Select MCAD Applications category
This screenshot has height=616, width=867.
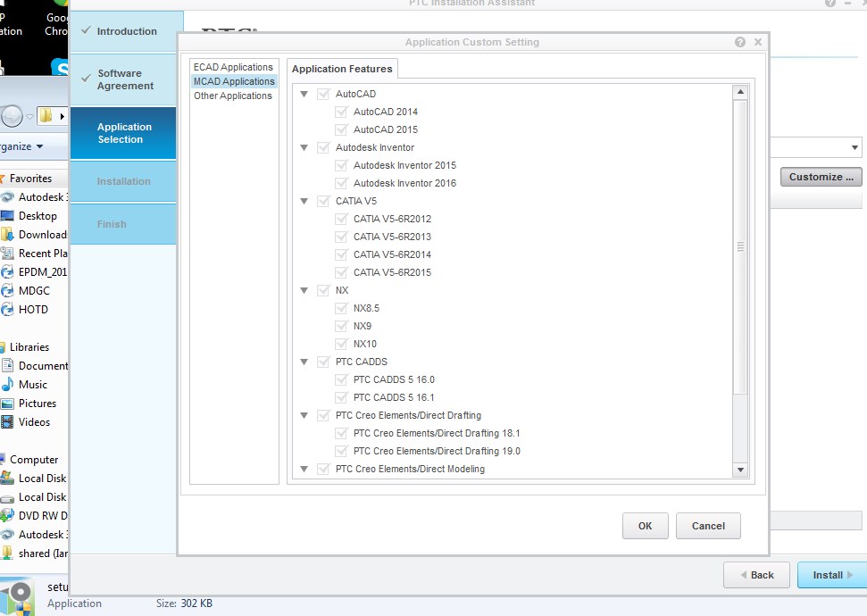pos(234,81)
